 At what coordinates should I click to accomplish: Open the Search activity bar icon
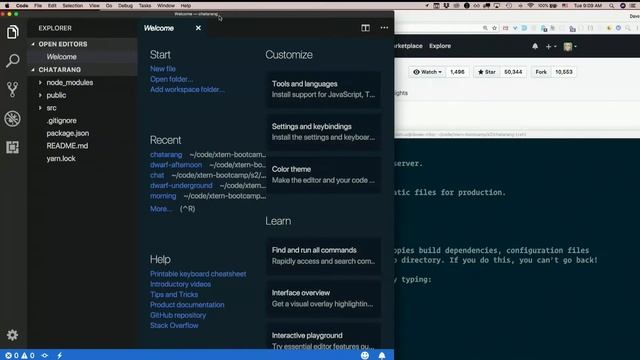(13, 60)
